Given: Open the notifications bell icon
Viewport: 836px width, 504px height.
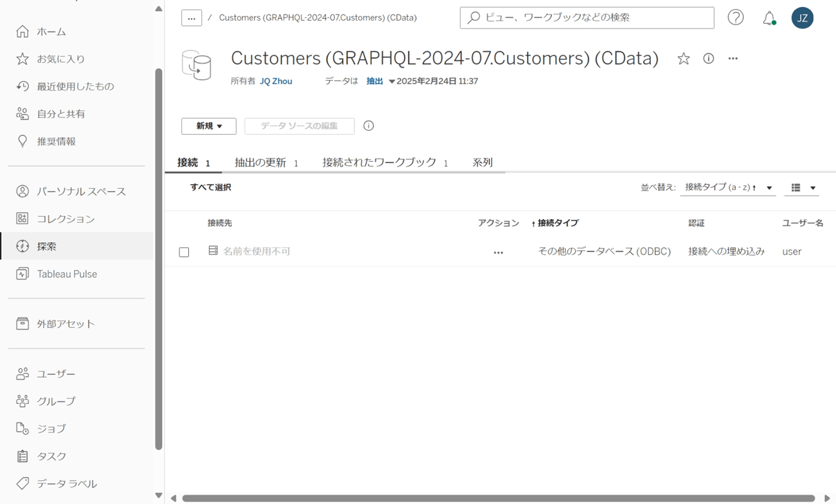Looking at the screenshot, I should [x=769, y=18].
